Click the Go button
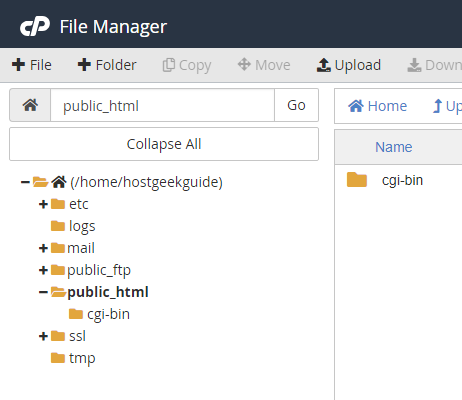 point(296,105)
